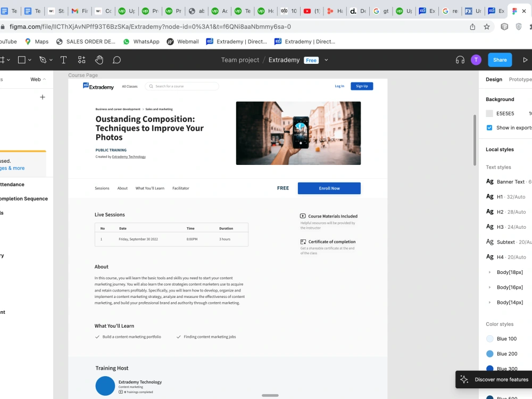This screenshot has width=532, height=399.
Task: Enter Presentation mode with the play icon
Action: coord(526,60)
